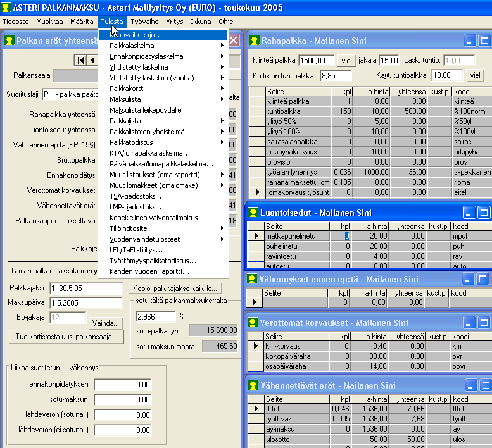Click Verottomat korvaukset window icon
Image resolution: width=492 pixels, height=448 pixels.
click(x=253, y=323)
